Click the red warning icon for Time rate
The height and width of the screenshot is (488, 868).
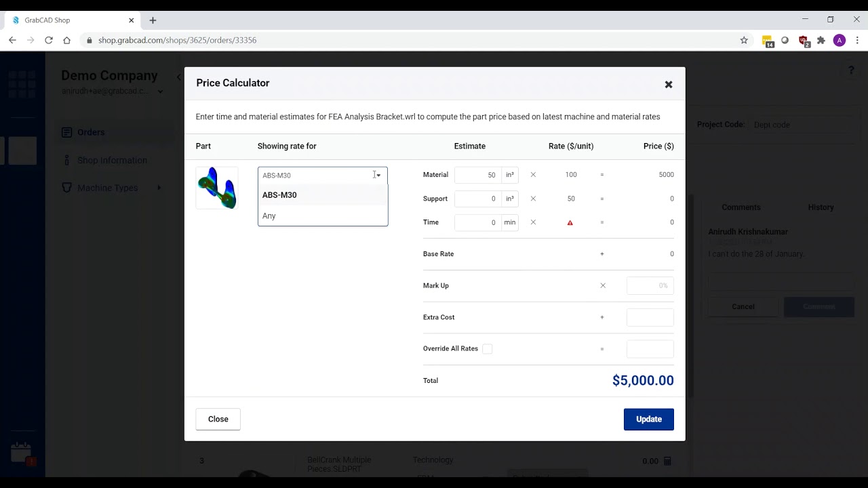(x=570, y=222)
